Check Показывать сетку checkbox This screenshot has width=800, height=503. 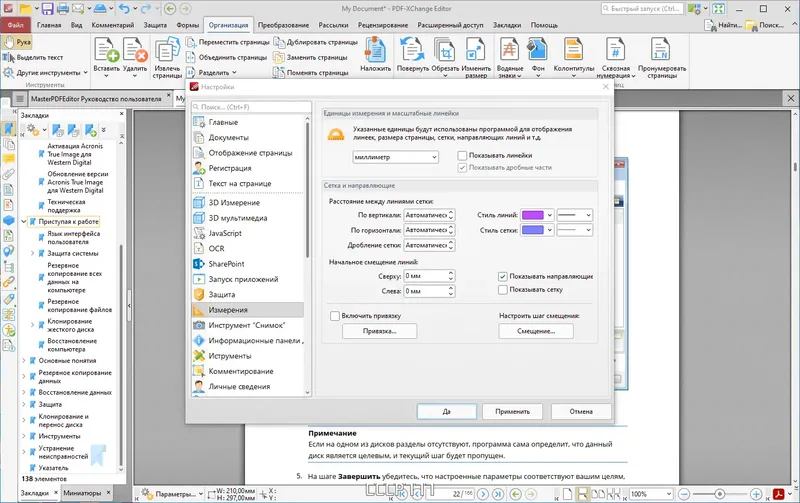(503, 289)
